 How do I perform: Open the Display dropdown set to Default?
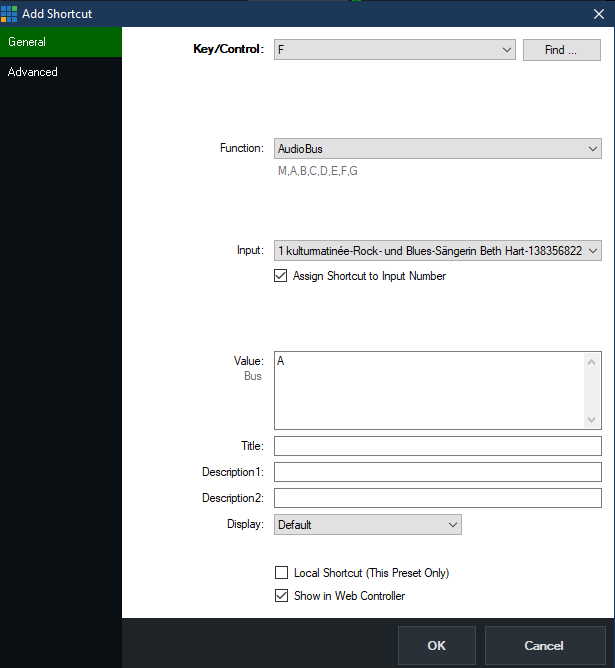pyautogui.click(x=367, y=524)
